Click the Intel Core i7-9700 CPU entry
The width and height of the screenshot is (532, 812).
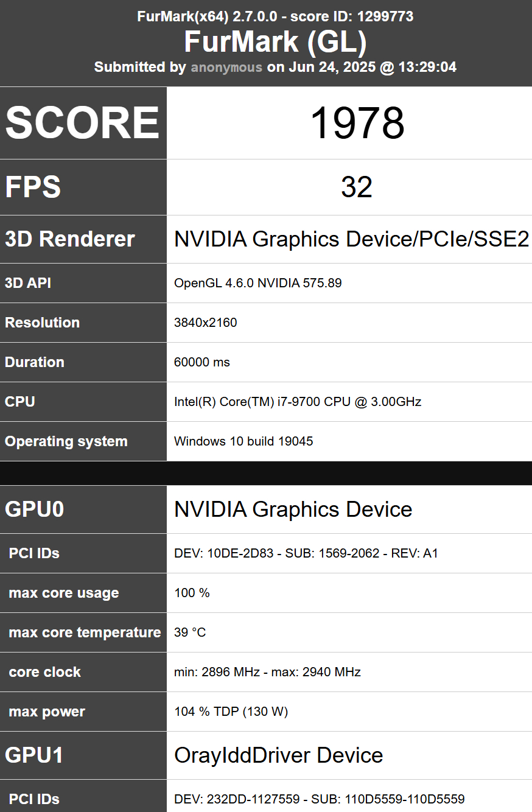pos(298,402)
